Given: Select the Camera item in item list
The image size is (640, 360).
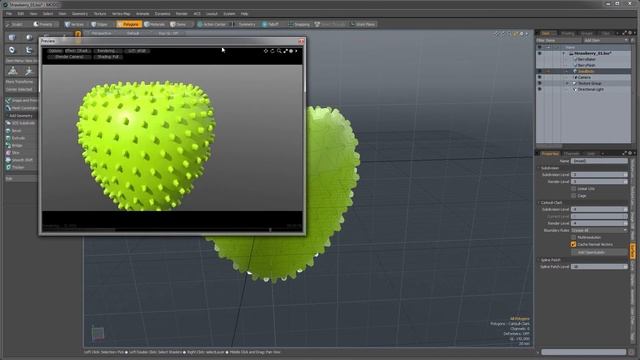Looking at the screenshot, I should click(x=584, y=77).
